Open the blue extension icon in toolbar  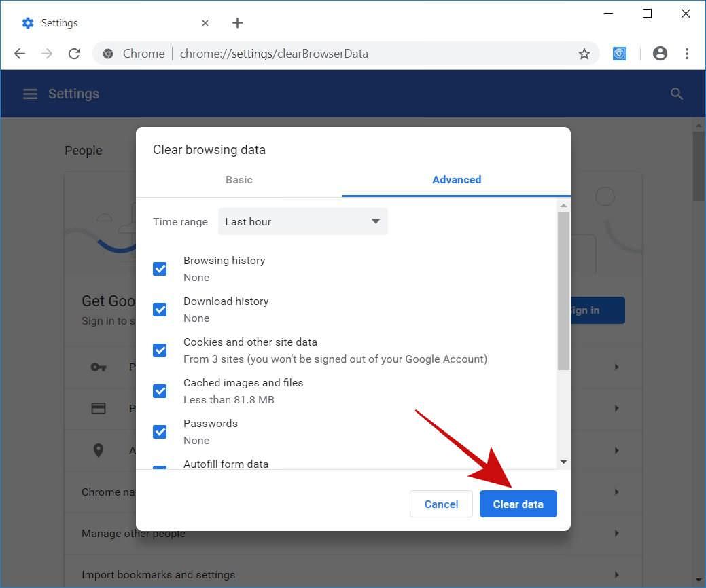tap(620, 54)
